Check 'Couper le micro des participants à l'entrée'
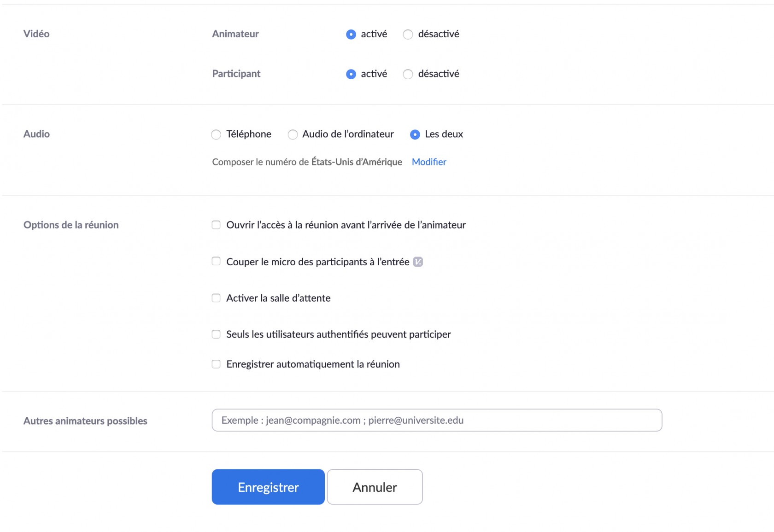Image resolution: width=774 pixels, height=532 pixels. [x=216, y=261]
